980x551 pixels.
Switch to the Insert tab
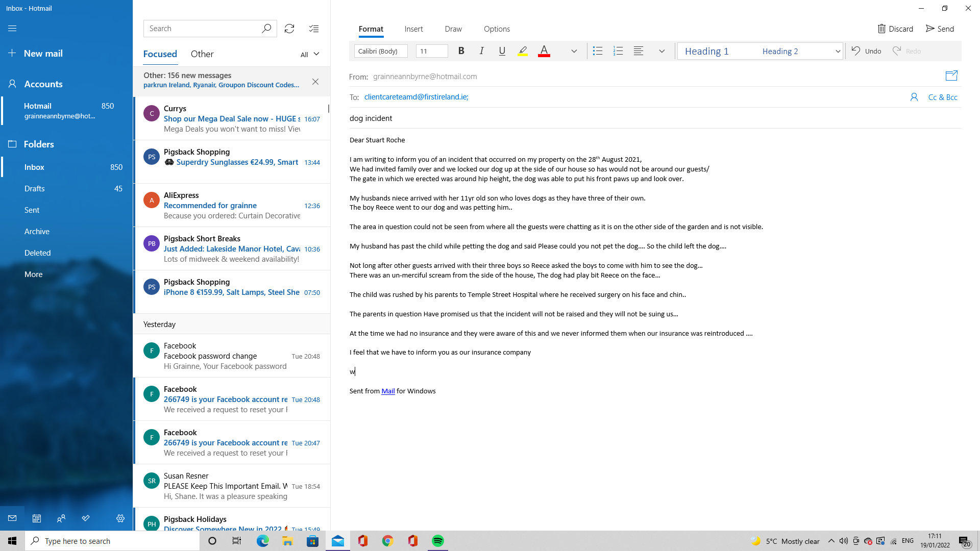tap(413, 29)
